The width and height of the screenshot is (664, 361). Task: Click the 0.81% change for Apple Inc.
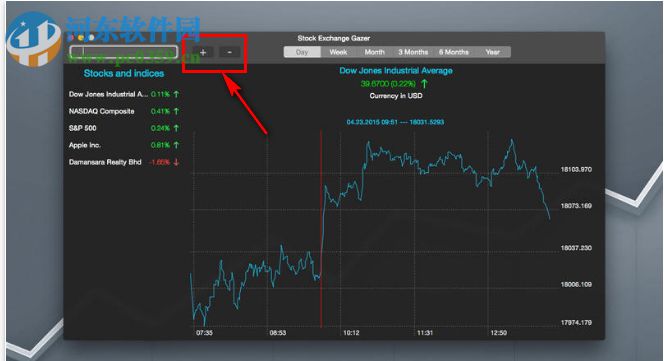[x=160, y=145]
